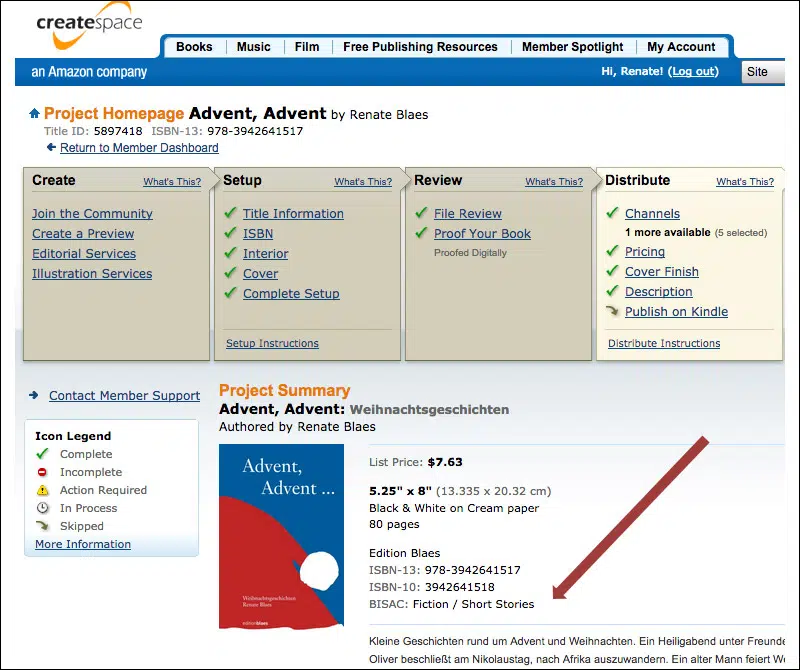Click the home icon beside Project Homepage
This screenshot has height=670, width=800.
[x=34, y=113]
